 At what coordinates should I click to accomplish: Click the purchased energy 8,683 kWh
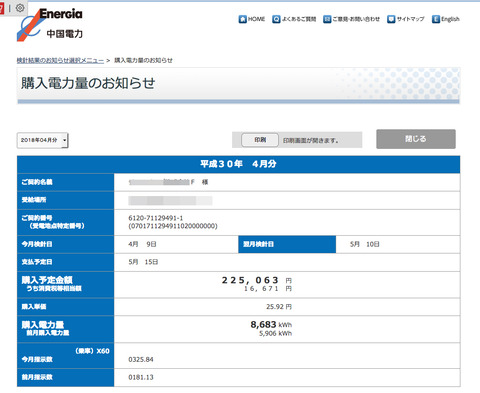click(x=271, y=325)
